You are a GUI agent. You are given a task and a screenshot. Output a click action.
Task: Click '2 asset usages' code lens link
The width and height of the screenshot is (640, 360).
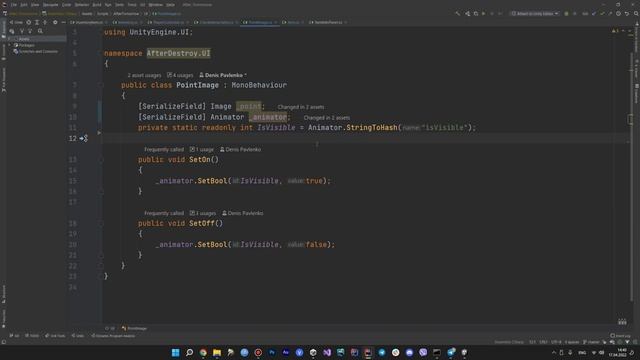click(x=144, y=75)
